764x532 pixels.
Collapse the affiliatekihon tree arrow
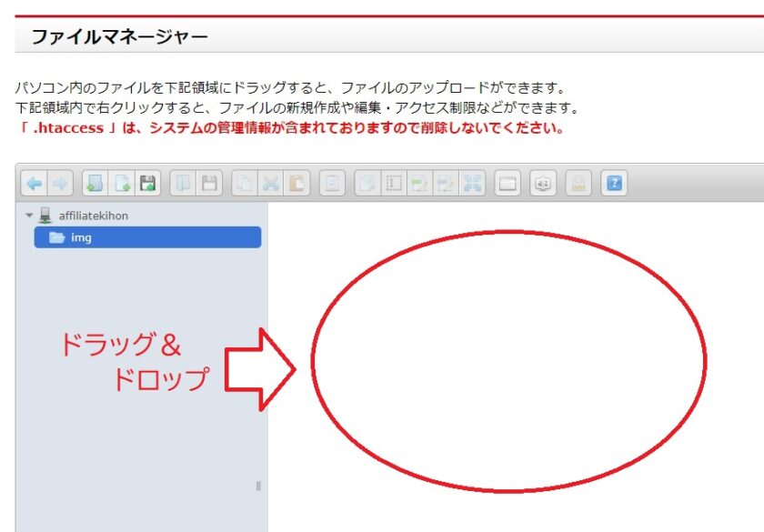tap(29, 216)
